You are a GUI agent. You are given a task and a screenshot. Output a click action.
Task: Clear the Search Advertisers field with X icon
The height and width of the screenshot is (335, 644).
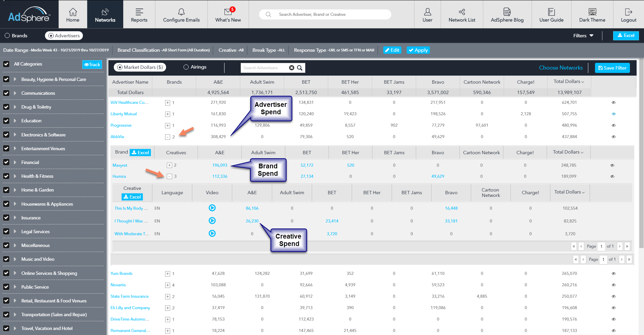pos(292,68)
